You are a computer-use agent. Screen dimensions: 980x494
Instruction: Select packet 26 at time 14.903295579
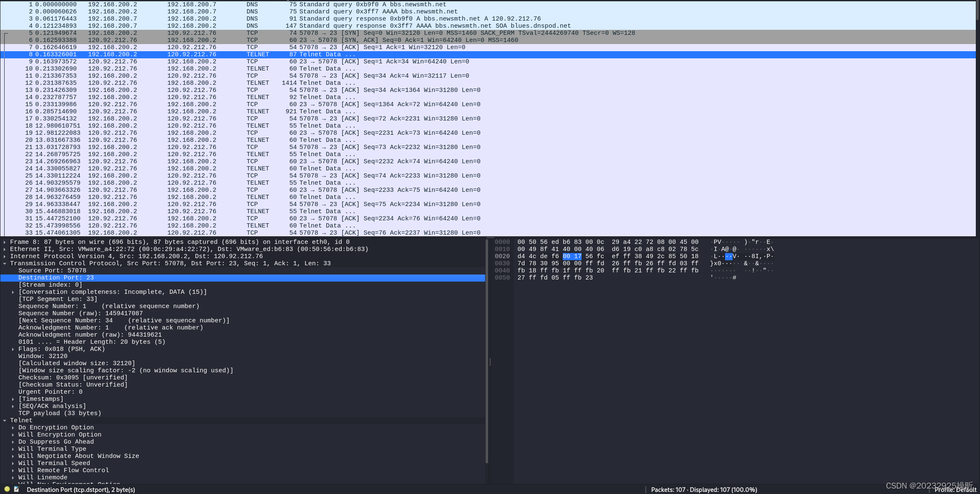[x=488, y=183]
